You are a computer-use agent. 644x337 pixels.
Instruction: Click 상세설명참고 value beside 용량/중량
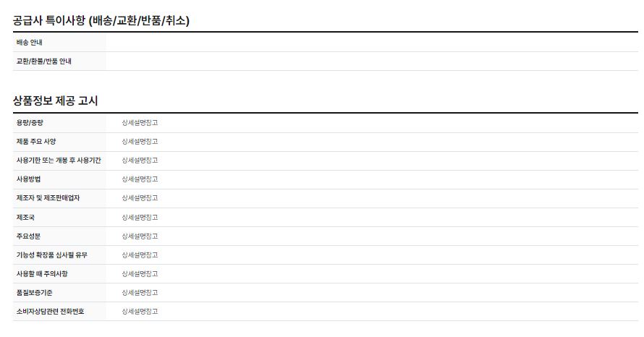140,123
